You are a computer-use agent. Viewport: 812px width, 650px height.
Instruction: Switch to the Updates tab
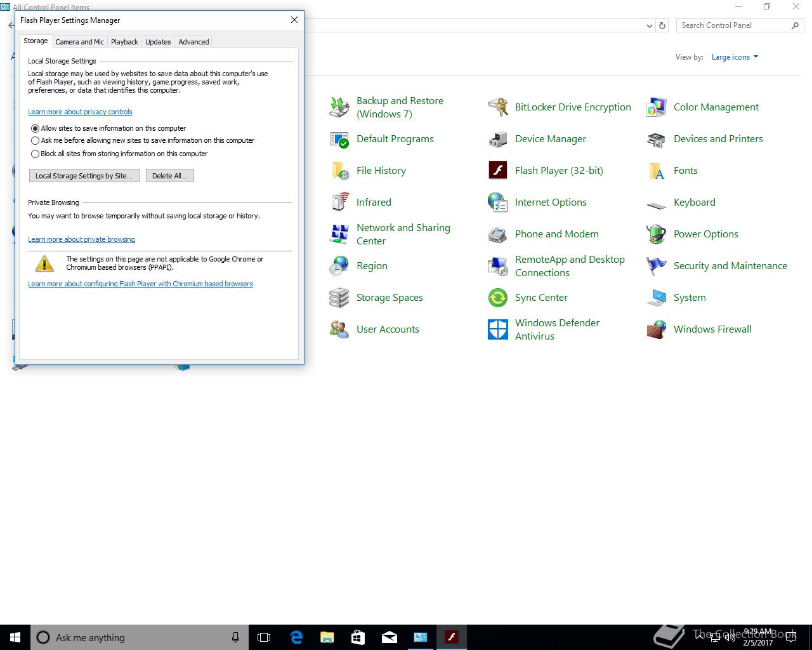[158, 42]
